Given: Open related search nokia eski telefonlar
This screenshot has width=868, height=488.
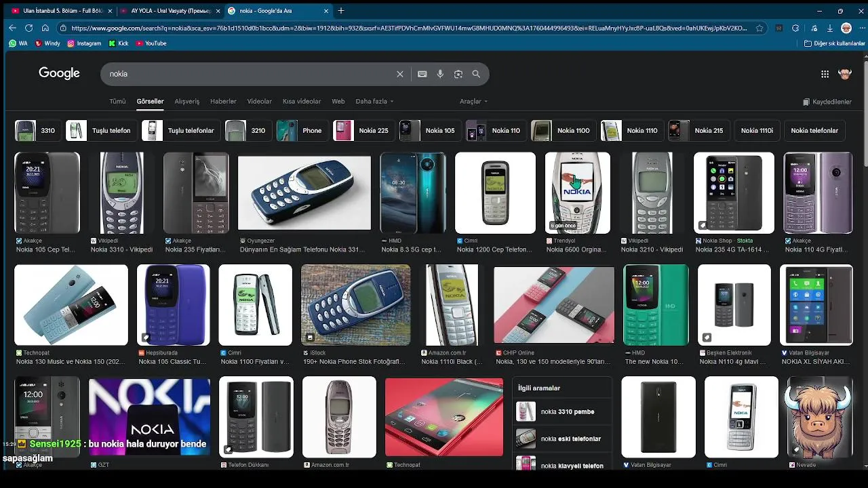Looking at the screenshot, I should coord(562,439).
